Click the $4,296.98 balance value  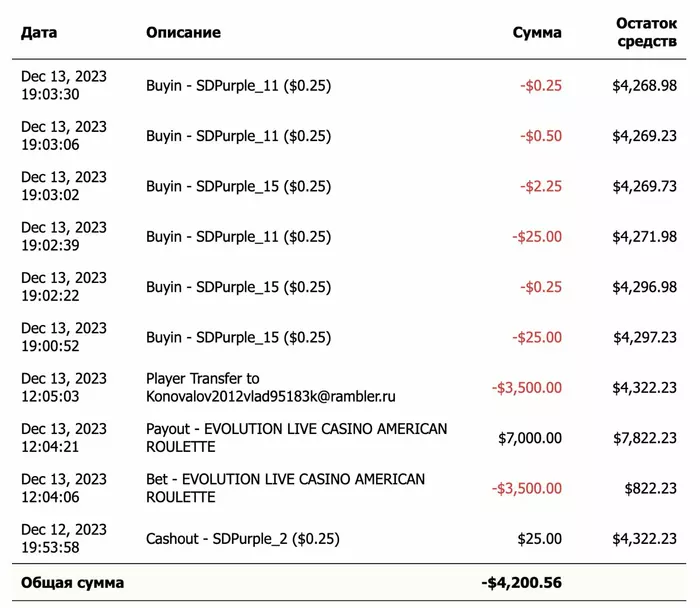coord(645,287)
